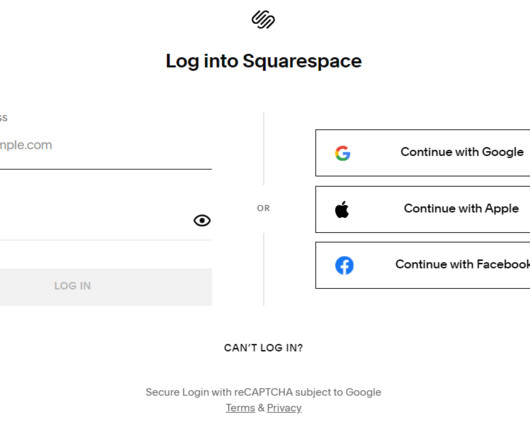Select Continue with Google text
This screenshot has height=442, width=530.
462,152
